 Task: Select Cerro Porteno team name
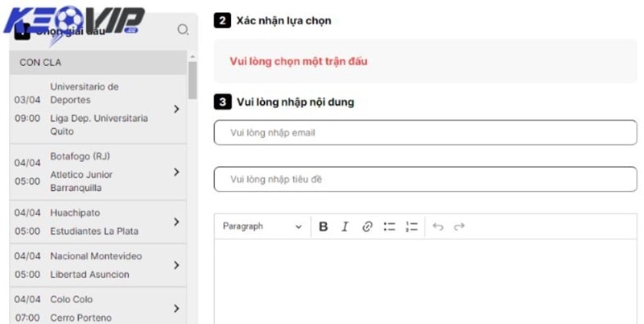point(81,318)
